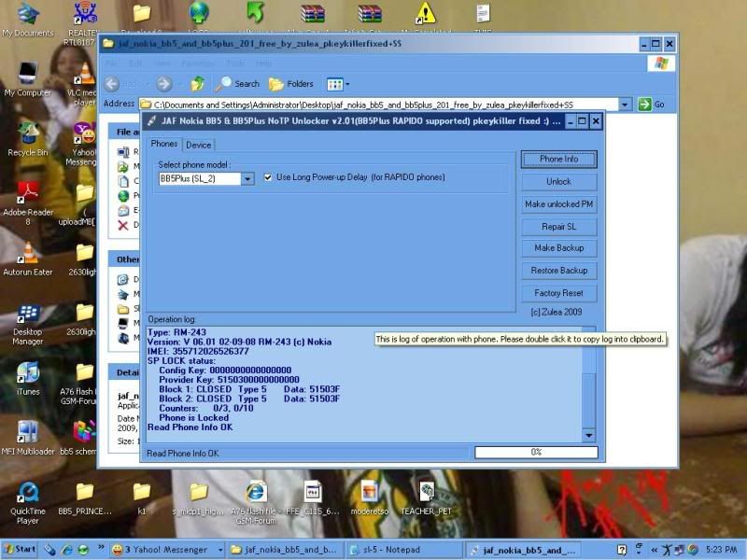Click the Factory Reset button
Screen dimensions: 747x560
(558, 293)
